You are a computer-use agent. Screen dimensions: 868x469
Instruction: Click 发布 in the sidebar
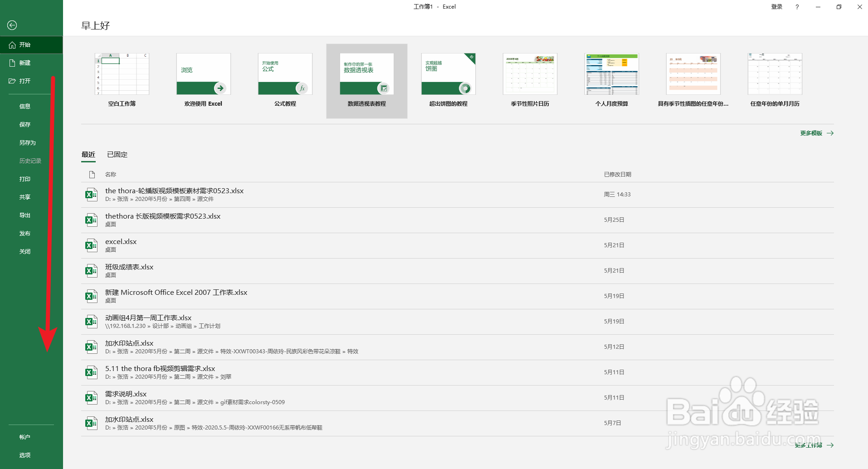[25, 234]
